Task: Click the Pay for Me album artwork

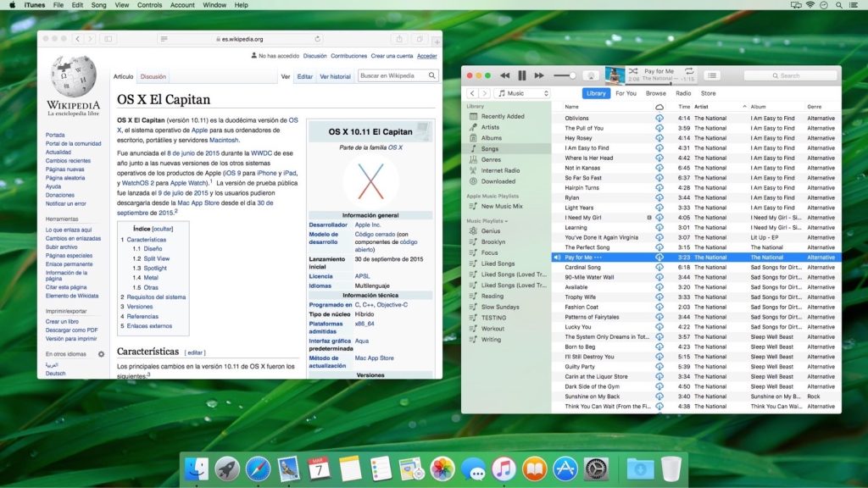Action: click(x=615, y=75)
